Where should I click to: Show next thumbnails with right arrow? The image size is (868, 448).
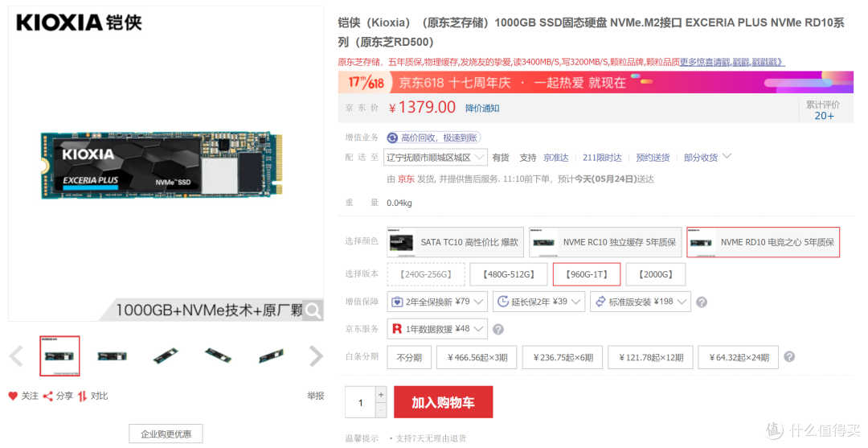click(316, 356)
